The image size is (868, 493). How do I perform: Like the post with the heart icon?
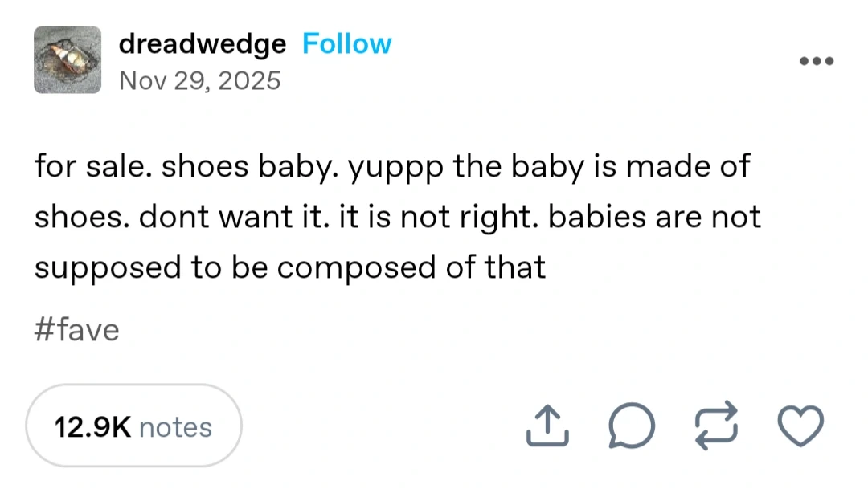click(802, 426)
